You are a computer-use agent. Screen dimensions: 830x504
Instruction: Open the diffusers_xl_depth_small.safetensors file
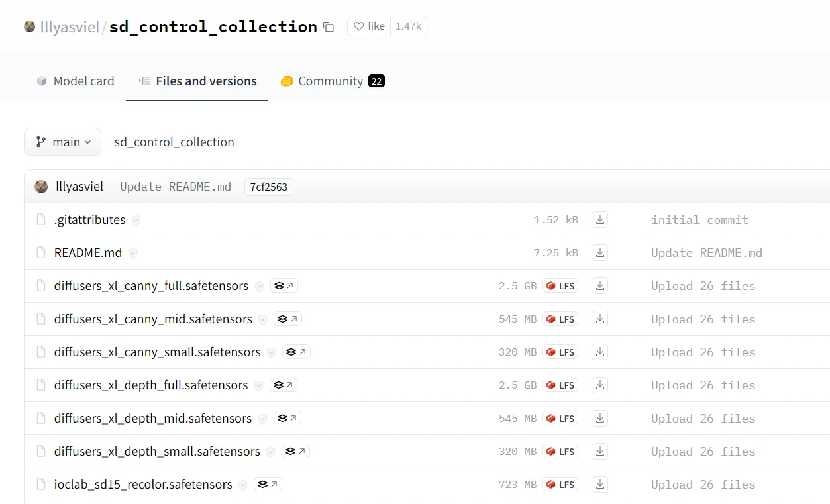[x=157, y=452]
